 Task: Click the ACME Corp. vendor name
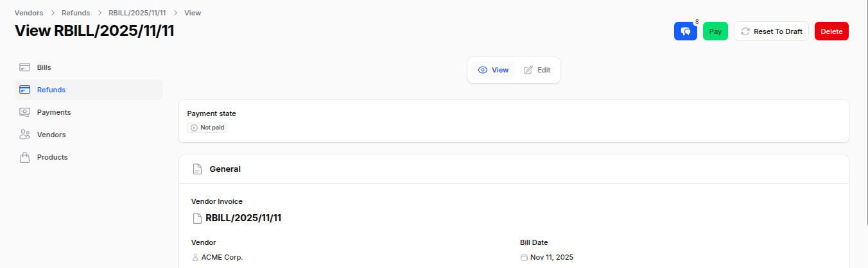coord(222,257)
